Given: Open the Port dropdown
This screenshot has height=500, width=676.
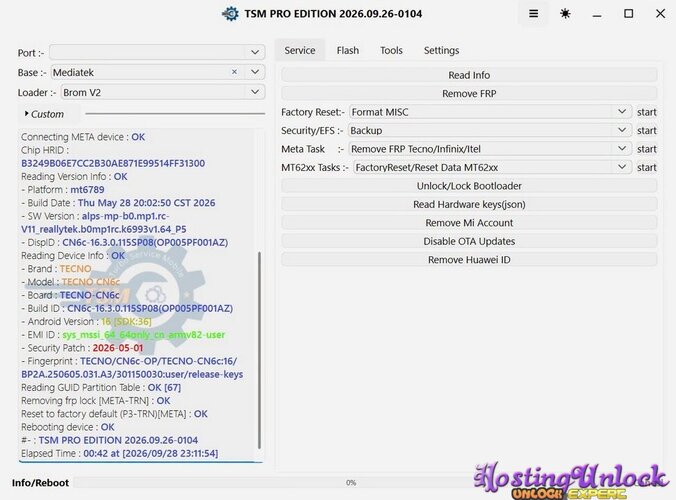Looking at the screenshot, I should (157, 52).
